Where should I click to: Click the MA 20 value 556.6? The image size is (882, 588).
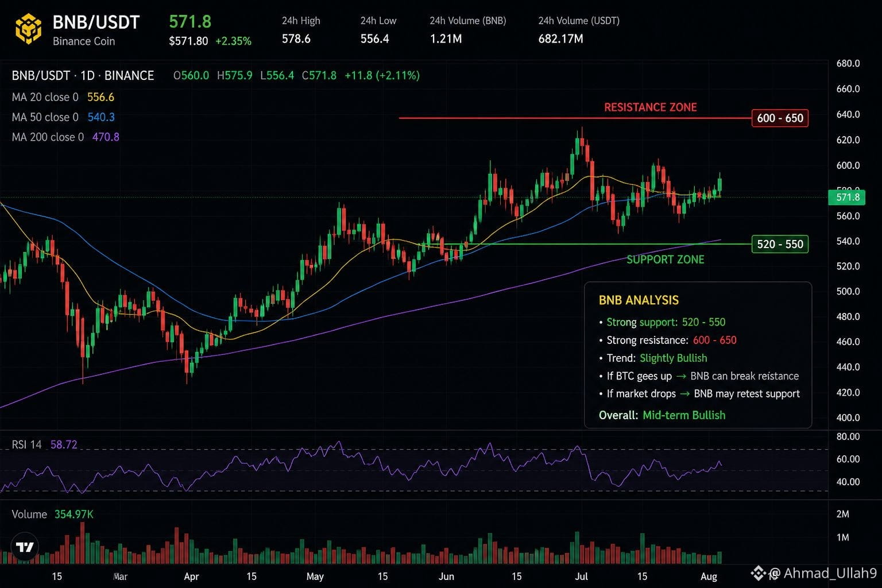101,98
